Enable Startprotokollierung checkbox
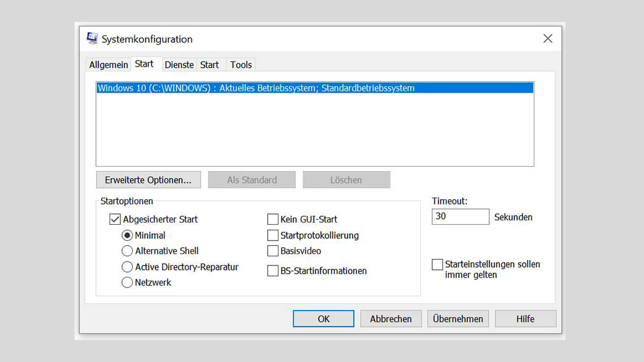The width and height of the screenshot is (644, 362). pyautogui.click(x=273, y=235)
